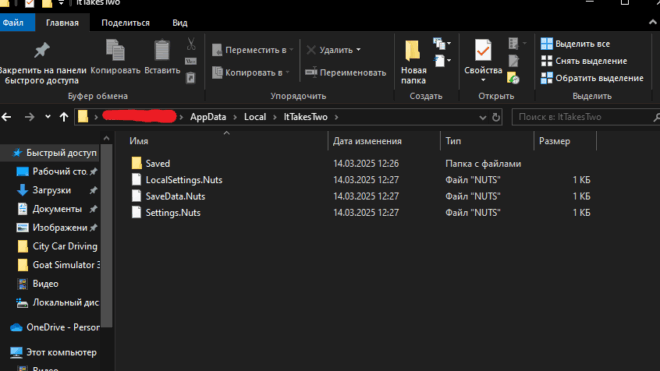Click Local in the address path

(255, 117)
